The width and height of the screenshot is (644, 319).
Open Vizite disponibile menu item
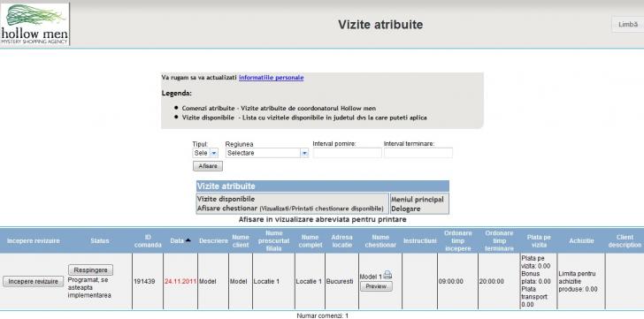pos(226,199)
